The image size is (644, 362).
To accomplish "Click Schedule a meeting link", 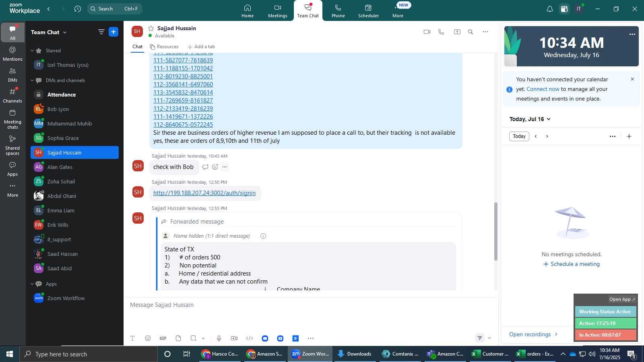I will 572,264.
